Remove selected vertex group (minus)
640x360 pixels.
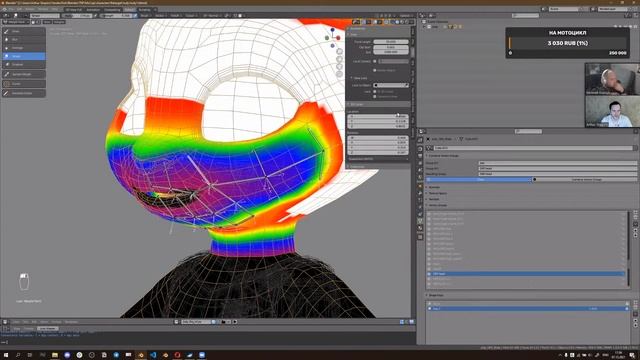coord(636,217)
